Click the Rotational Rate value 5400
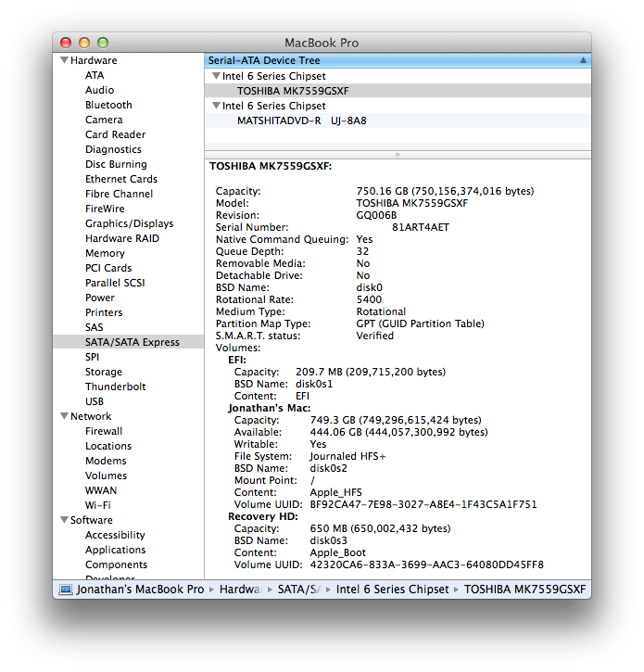This screenshot has height=672, width=644. (369, 299)
